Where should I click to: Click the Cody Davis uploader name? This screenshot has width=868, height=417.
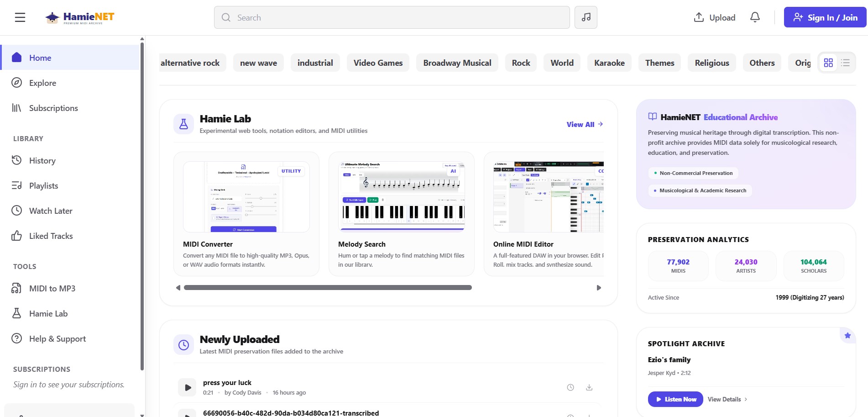pos(247,393)
